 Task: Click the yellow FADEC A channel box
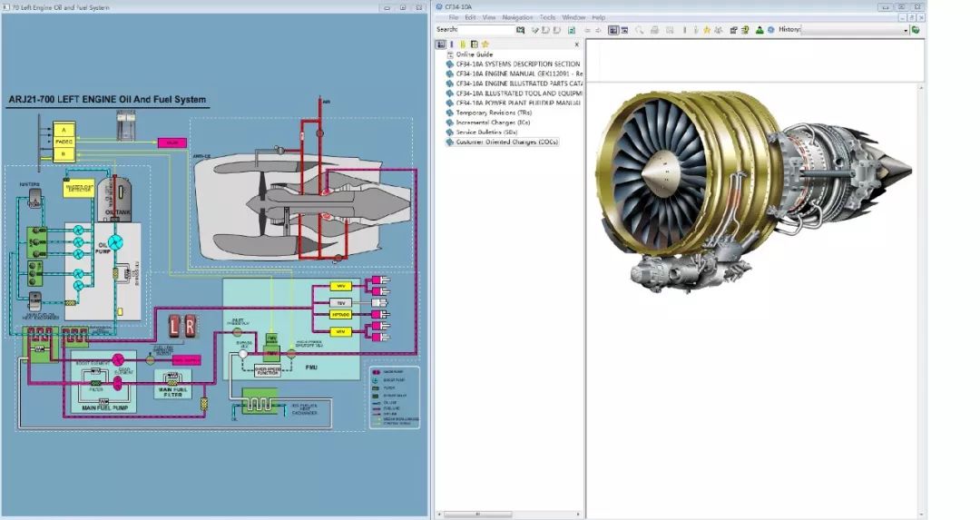[x=64, y=131]
